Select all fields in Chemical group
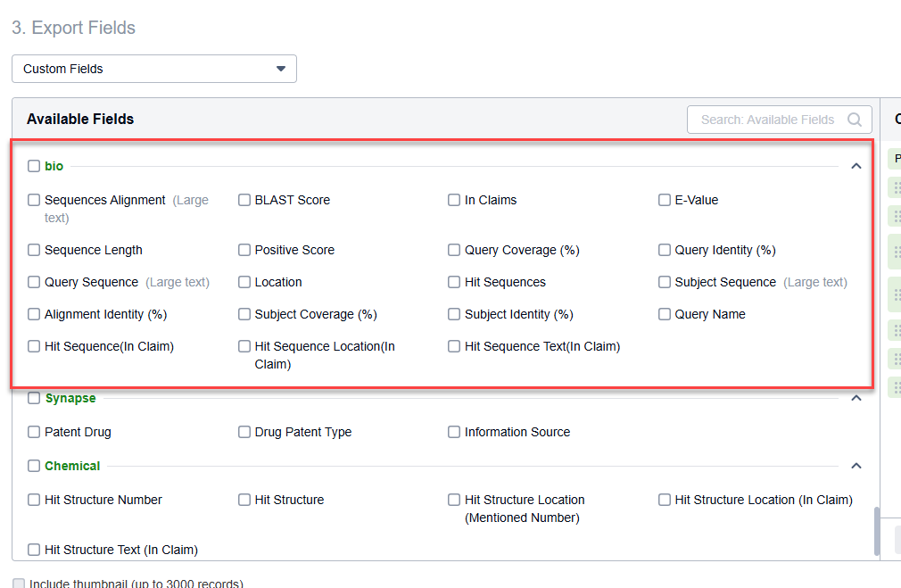 point(34,466)
